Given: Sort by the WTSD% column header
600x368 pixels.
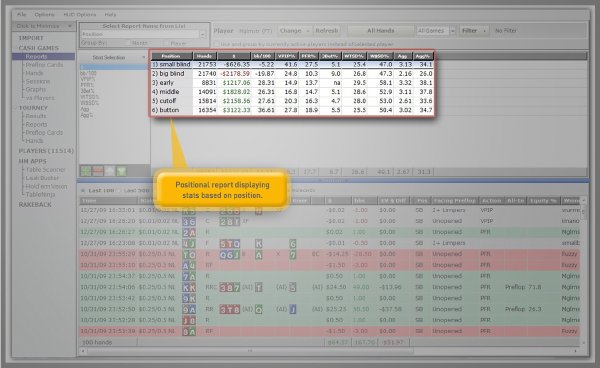Looking at the screenshot, I should click(x=354, y=56).
